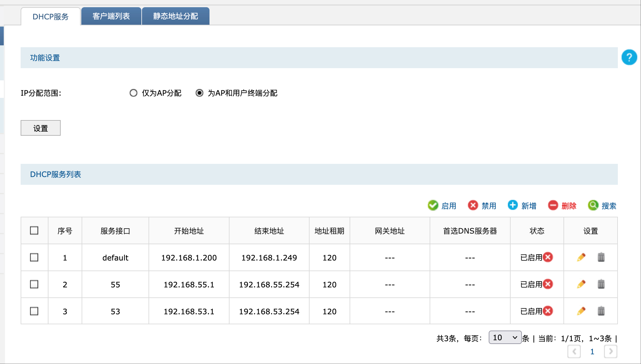Image resolution: width=641 pixels, height=364 pixels.
Task: Click the 开始地址 column header
Action: (x=189, y=231)
